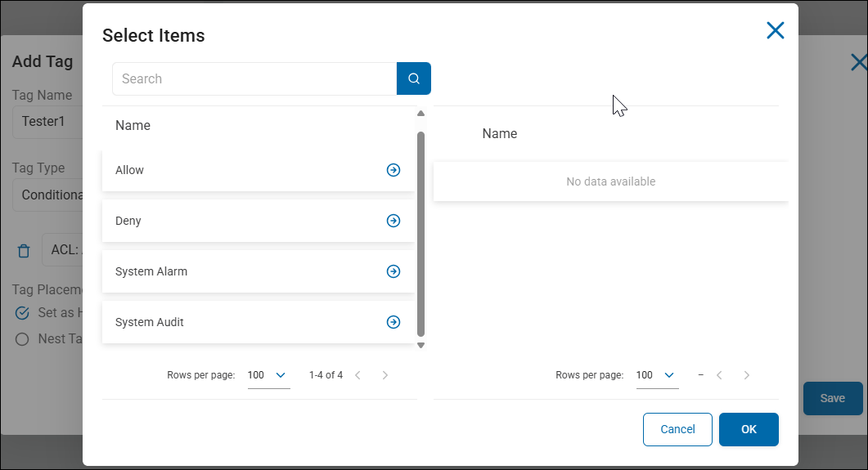Select the Nest Tag radio option
868x470 pixels.
pos(23,338)
